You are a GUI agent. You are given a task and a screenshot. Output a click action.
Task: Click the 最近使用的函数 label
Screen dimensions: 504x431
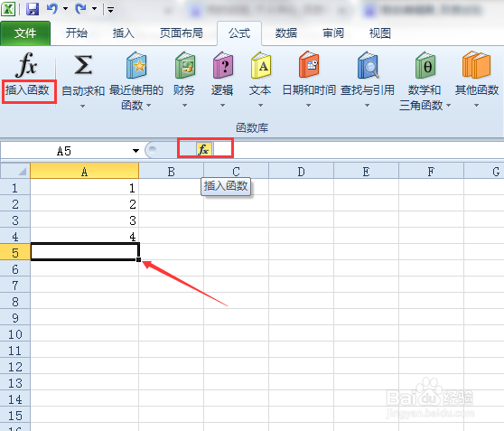135,98
